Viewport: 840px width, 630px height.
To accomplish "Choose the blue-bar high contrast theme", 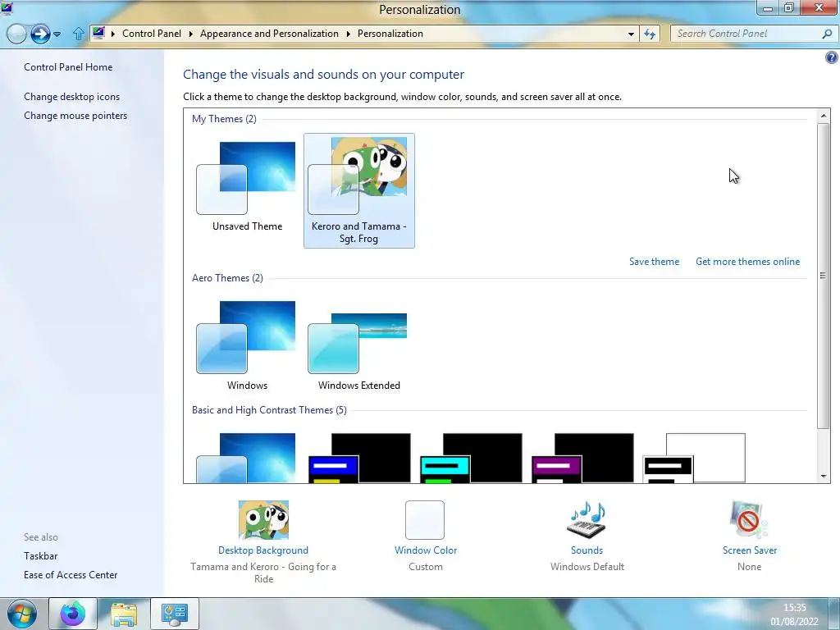I will 359,458.
